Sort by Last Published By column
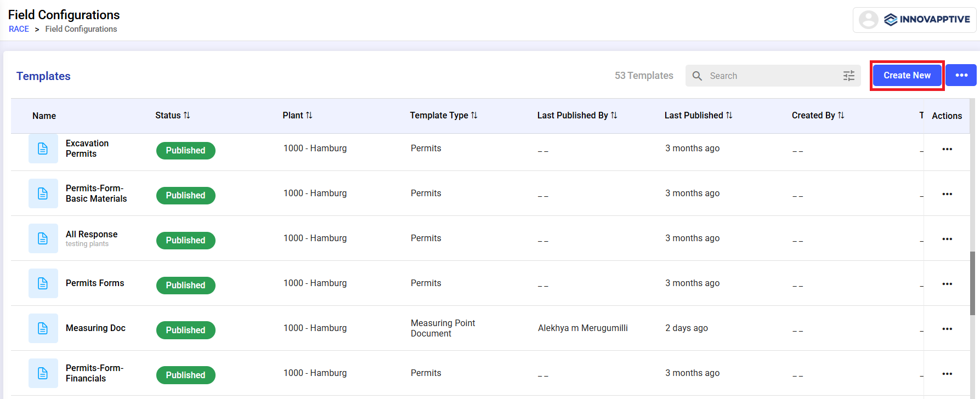 pyautogui.click(x=614, y=115)
